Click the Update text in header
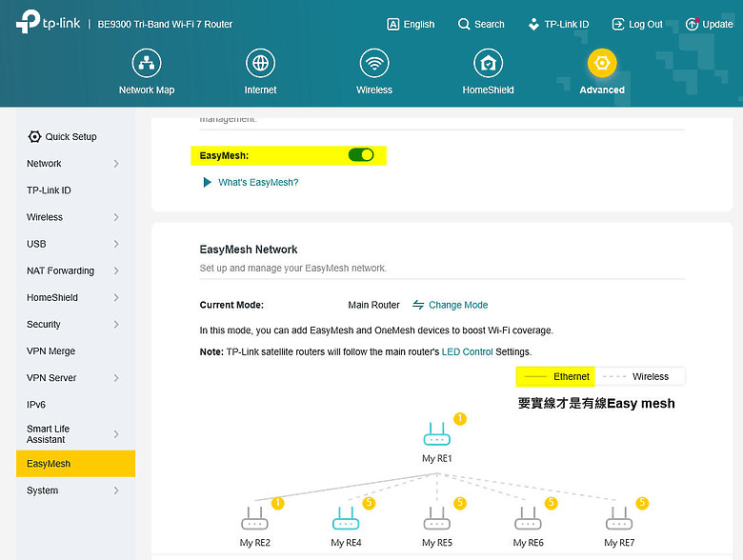Screen dimensions: 743x560 point(717,24)
